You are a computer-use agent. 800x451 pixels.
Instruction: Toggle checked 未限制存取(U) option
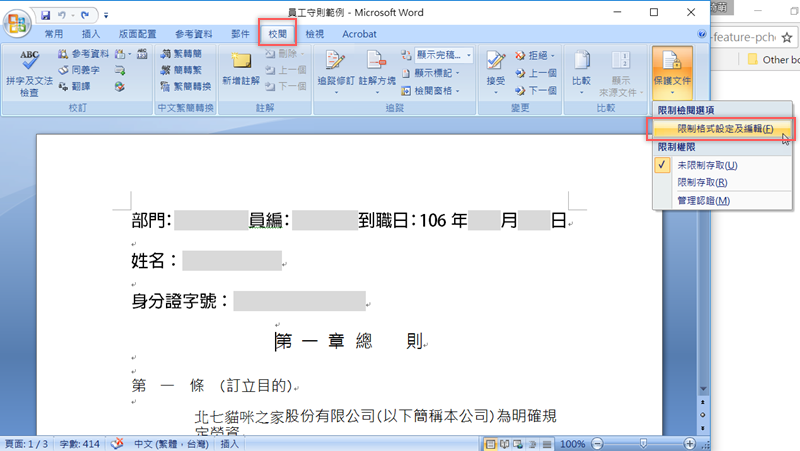coord(722,165)
